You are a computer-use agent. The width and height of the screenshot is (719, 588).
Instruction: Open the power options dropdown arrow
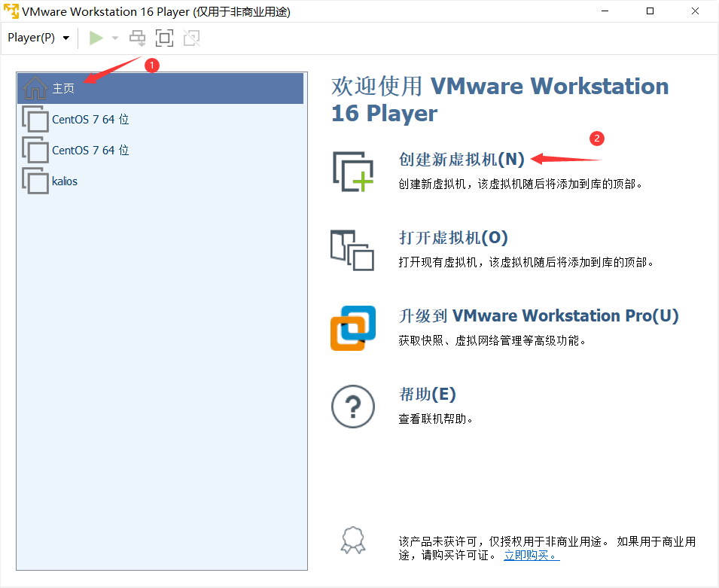point(115,38)
